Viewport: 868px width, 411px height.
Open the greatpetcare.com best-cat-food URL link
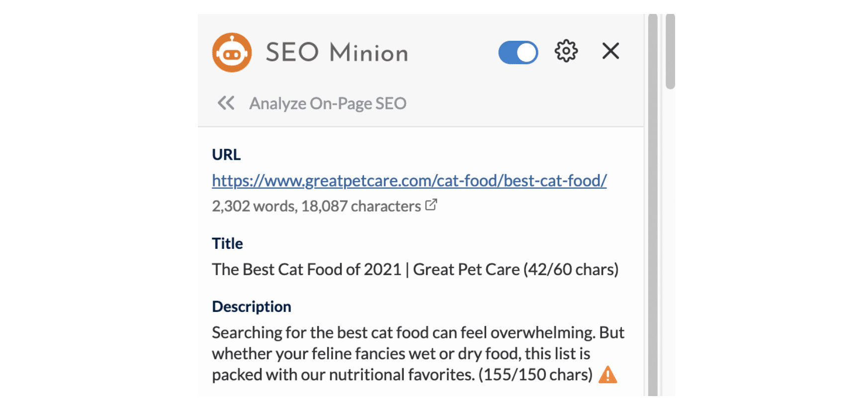click(x=409, y=181)
